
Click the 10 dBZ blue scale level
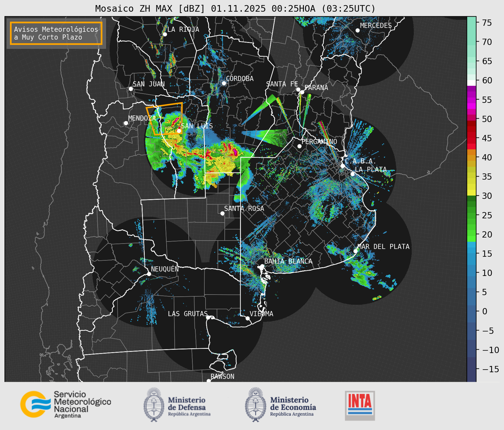[471, 273]
